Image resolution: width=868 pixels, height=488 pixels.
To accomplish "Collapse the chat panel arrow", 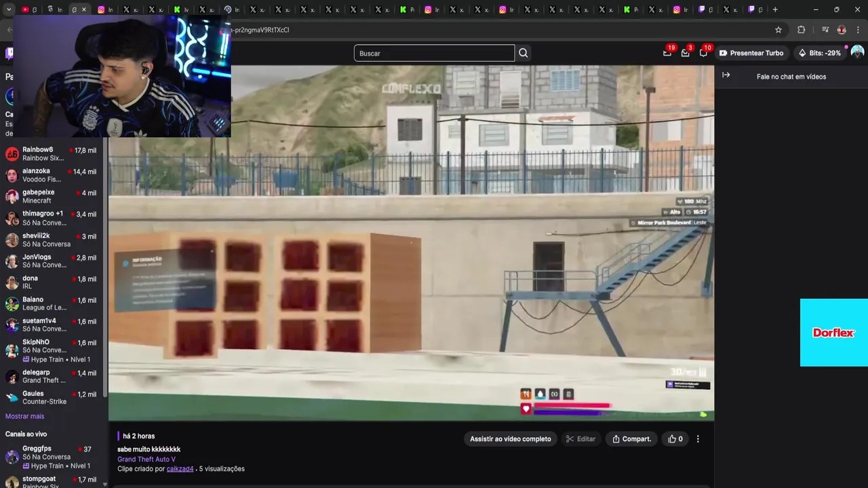I will (726, 75).
